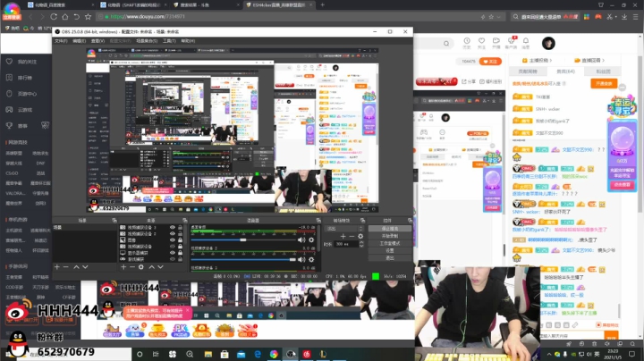Click Start Recording button in OBS controls

click(x=389, y=236)
